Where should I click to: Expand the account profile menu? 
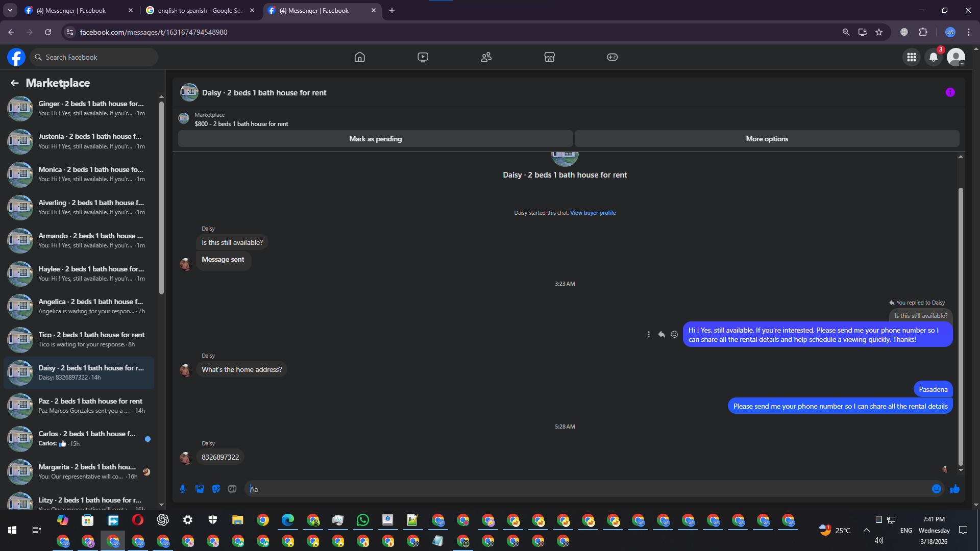[x=956, y=57]
